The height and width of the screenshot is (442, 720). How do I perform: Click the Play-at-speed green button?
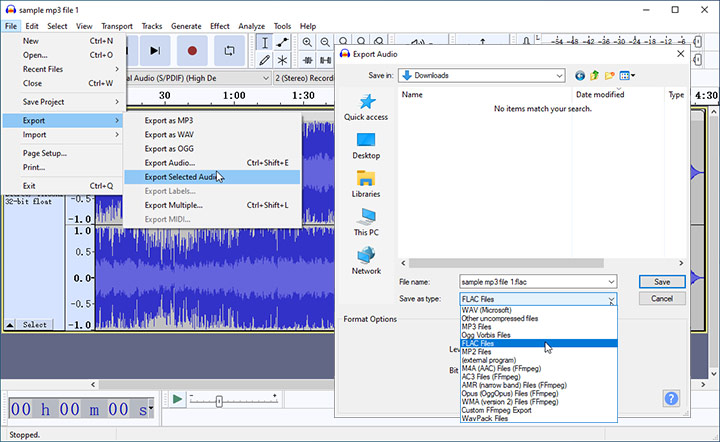point(177,400)
